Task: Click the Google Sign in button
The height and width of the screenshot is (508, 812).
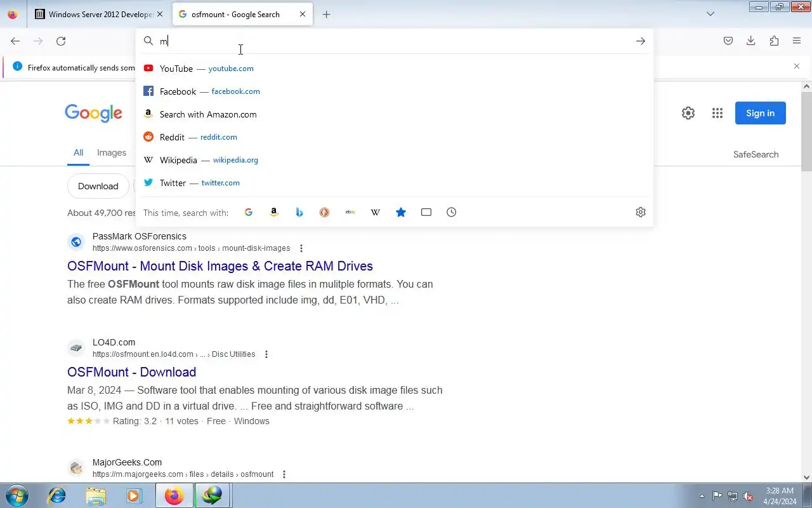Action: click(760, 113)
